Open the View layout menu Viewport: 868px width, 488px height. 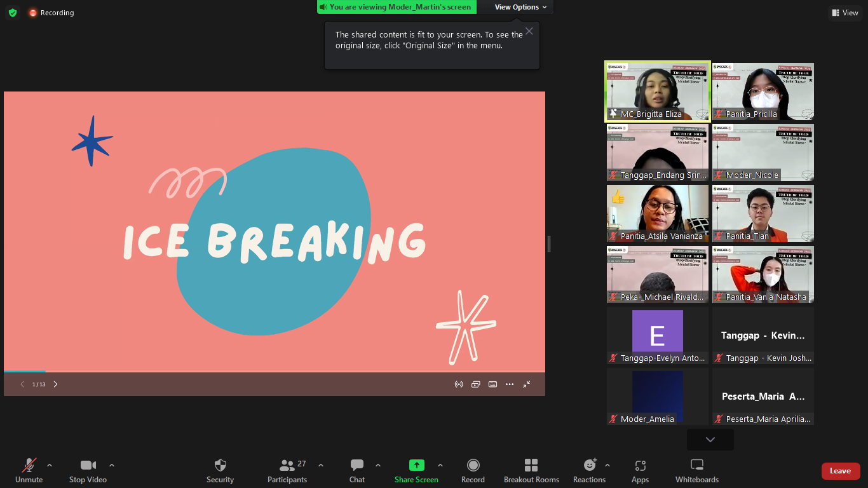coord(845,13)
